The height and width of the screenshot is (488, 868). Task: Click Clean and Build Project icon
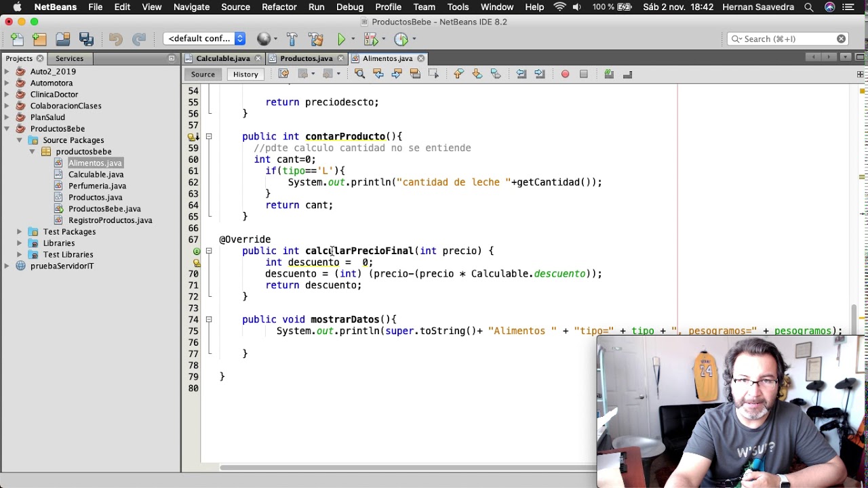315,39
